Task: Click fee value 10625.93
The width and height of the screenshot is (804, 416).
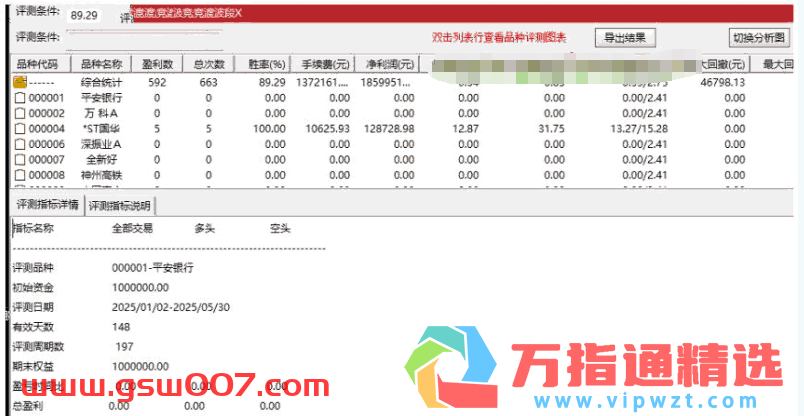Action: pyautogui.click(x=327, y=129)
